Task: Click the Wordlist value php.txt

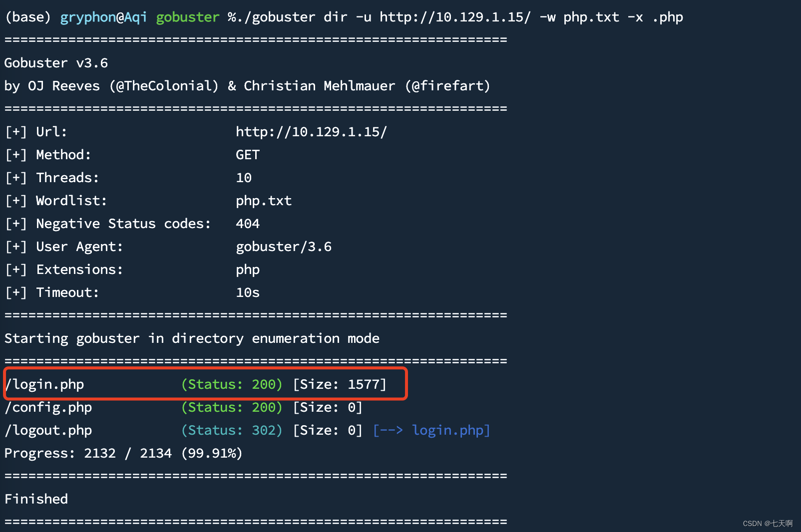Action: [x=264, y=201]
